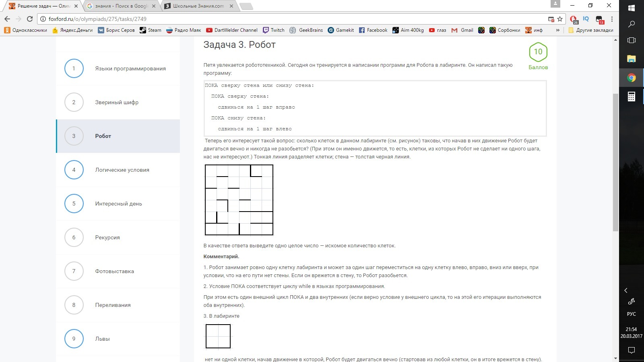The image size is (644, 362).
Task: Open the red ad blocker extension showing 26
Action: click(x=574, y=19)
